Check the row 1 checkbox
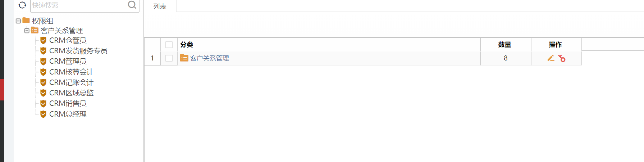The image size is (644, 162). pos(169,58)
